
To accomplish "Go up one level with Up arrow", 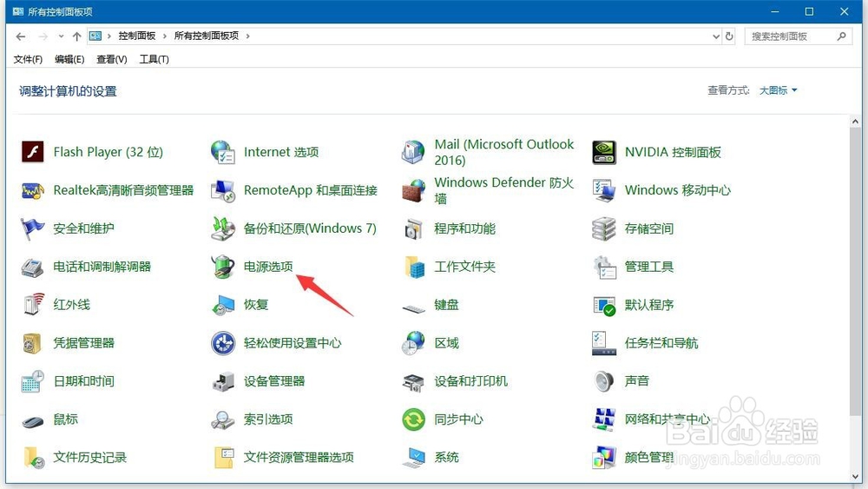I will 76,36.
